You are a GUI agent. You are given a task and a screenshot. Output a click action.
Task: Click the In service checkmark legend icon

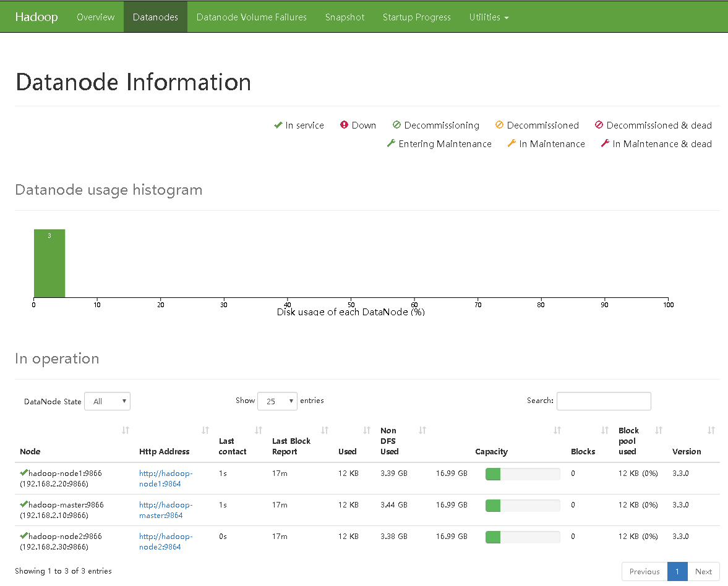pos(278,125)
